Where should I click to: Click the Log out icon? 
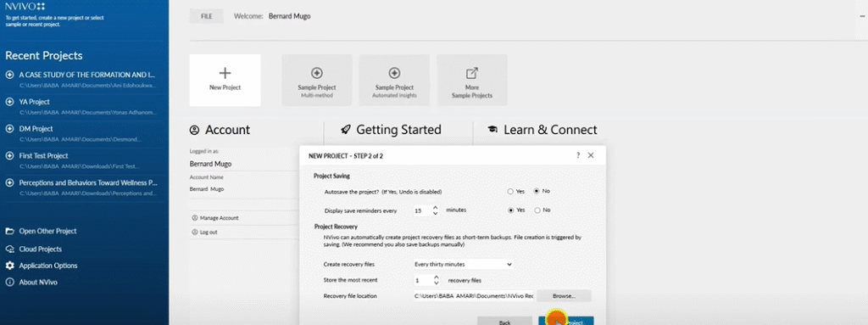194,232
